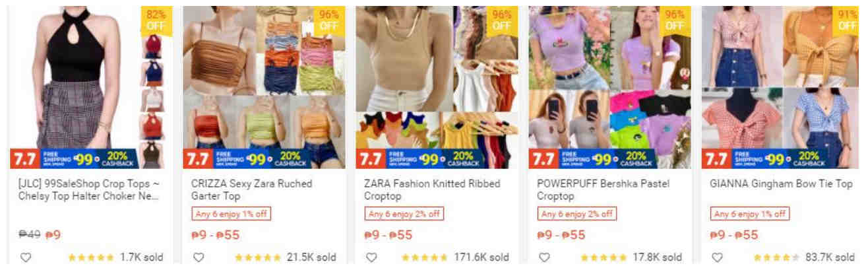Add POWERPUFF Bershka Pastel Croptop to wishlist
This screenshot has height=272, width=868.
click(x=544, y=257)
